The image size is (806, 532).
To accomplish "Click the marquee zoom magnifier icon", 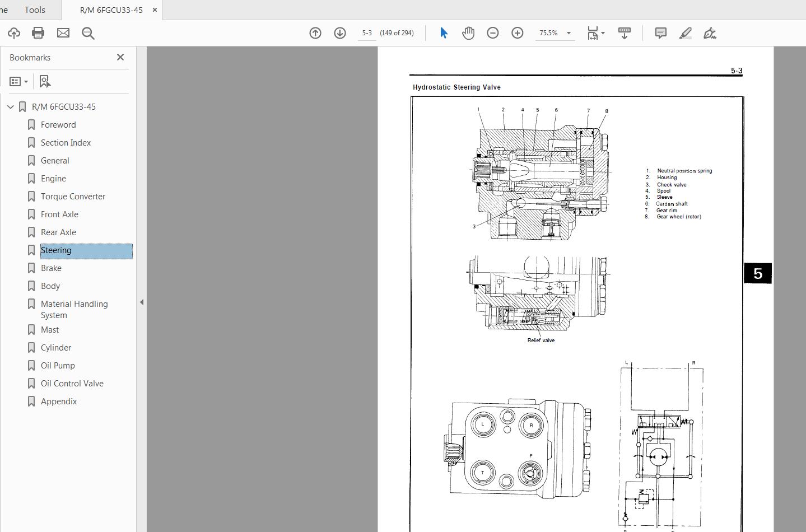I will point(88,32).
